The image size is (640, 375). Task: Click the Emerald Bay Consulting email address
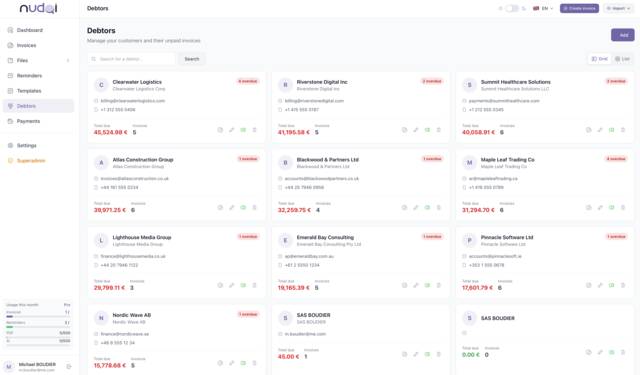(309, 256)
